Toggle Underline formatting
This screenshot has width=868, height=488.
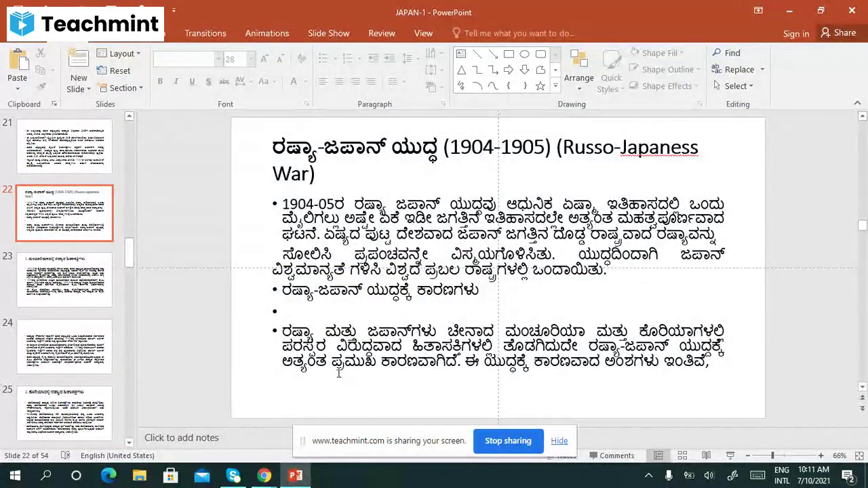click(x=192, y=81)
